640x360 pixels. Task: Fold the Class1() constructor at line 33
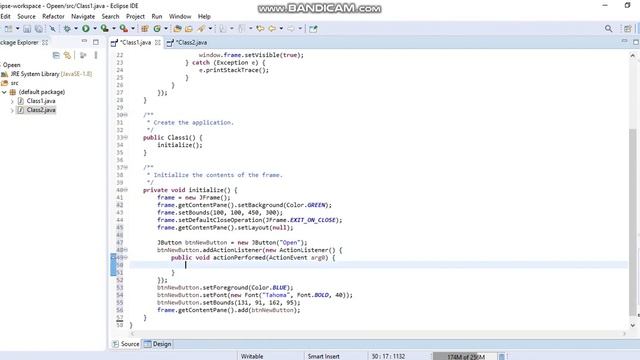tap(126, 138)
